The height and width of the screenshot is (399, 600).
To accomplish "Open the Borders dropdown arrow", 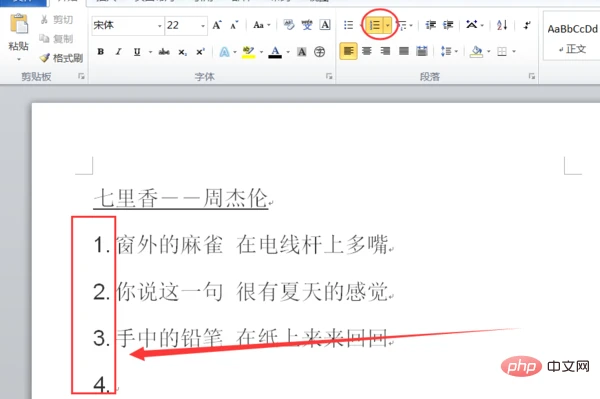I will [514, 51].
